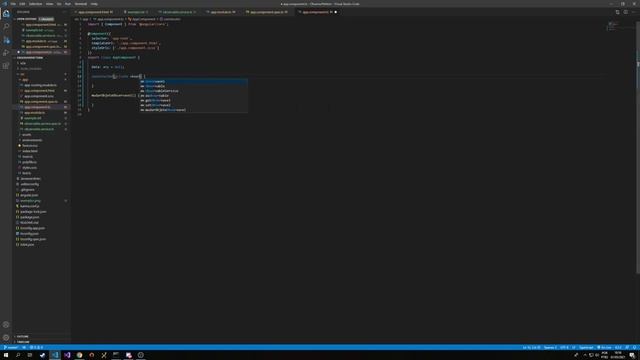Viewport: 640px width, 360px height.
Task: Open the Selection menu
Action: tap(36, 4)
